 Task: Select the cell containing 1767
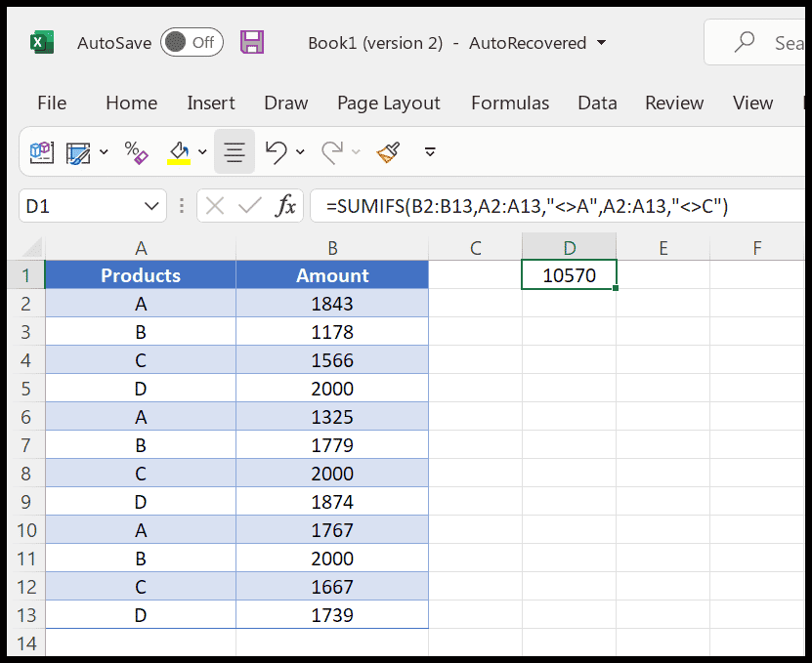click(x=332, y=530)
